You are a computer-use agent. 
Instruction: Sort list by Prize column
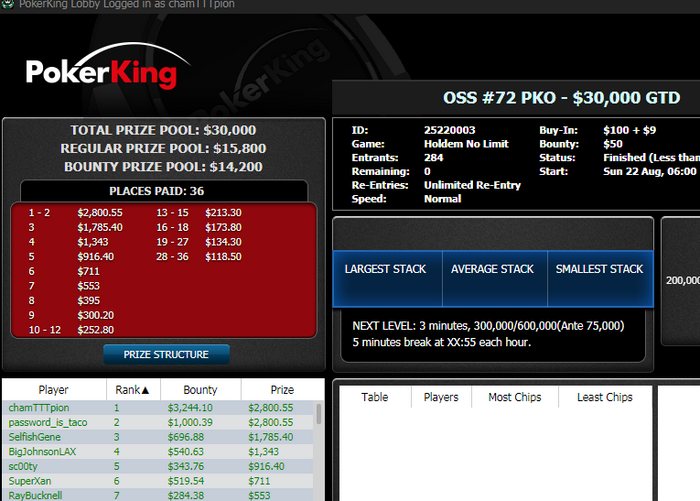pyautogui.click(x=282, y=390)
